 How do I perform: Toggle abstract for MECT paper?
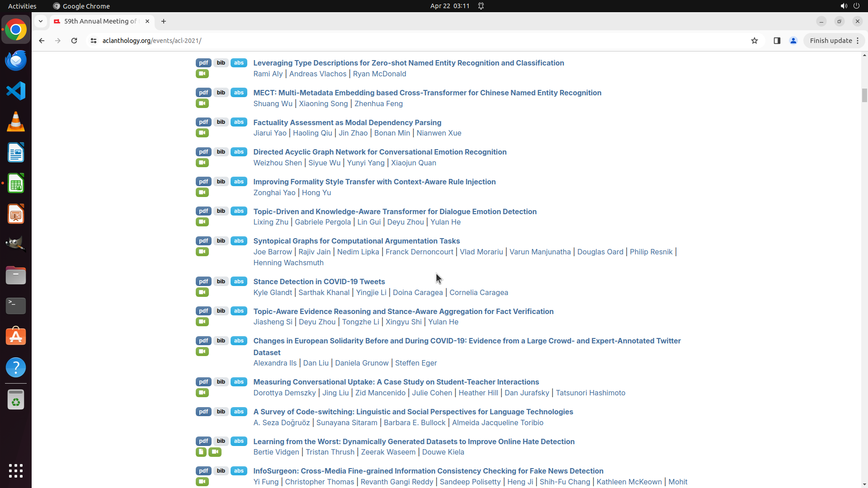(239, 93)
